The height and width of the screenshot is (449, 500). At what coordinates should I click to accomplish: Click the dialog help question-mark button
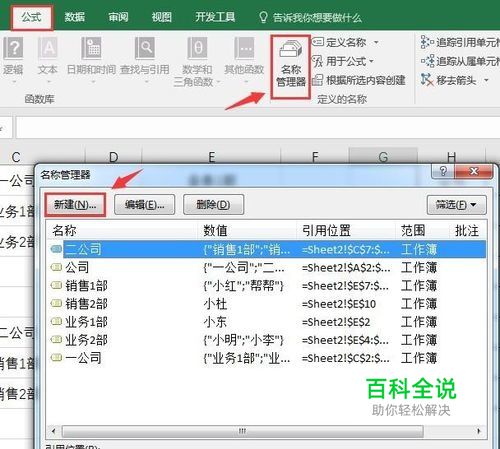click(443, 171)
